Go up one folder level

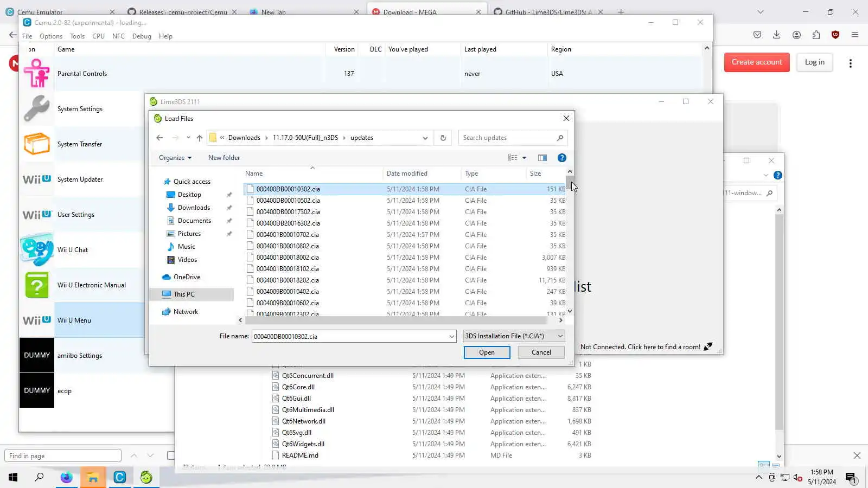(x=200, y=138)
